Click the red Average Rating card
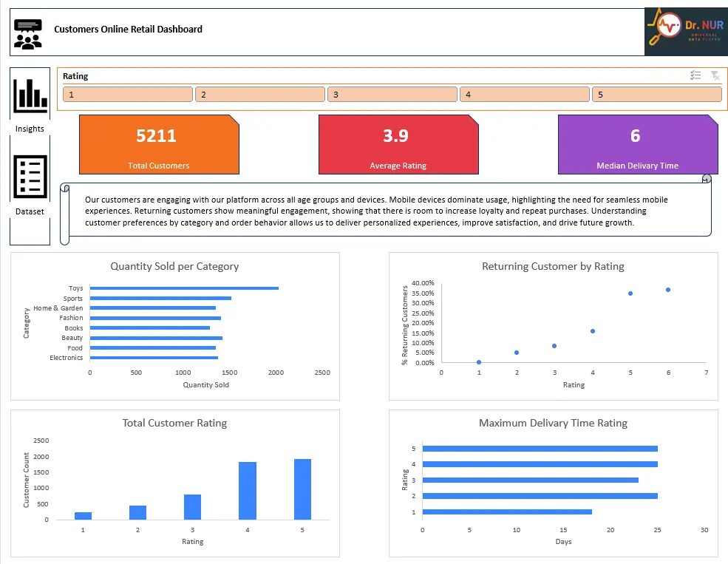 point(398,143)
